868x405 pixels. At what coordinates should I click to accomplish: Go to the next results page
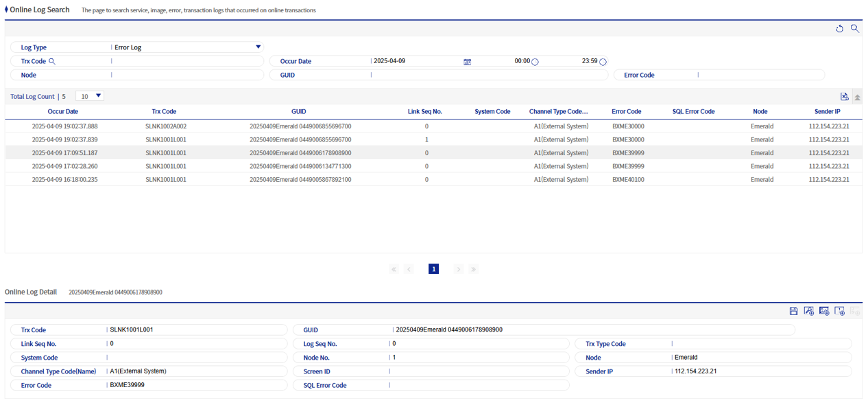458,268
